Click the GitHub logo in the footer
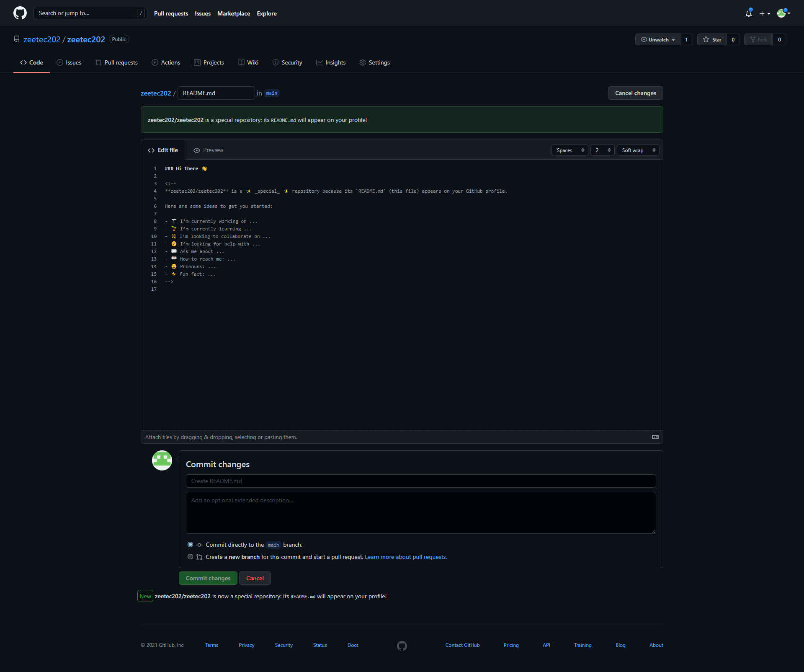804x672 pixels. pyautogui.click(x=402, y=645)
